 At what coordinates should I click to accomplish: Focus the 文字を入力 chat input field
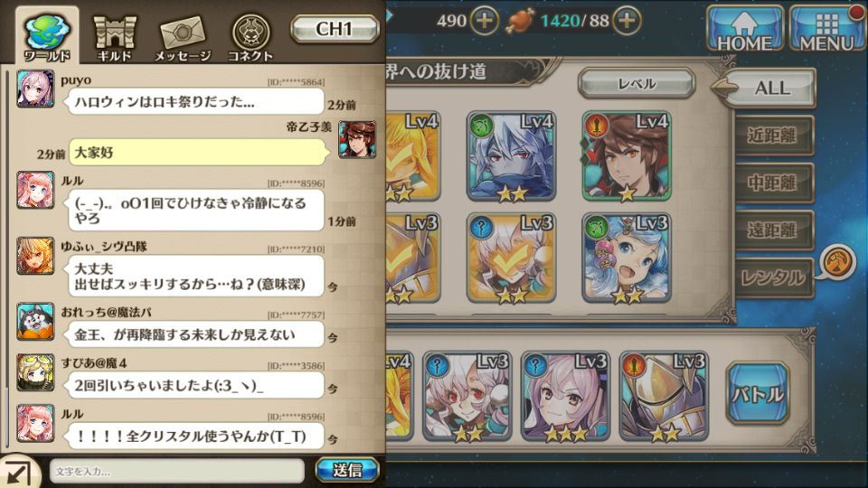pyautogui.click(x=177, y=471)
